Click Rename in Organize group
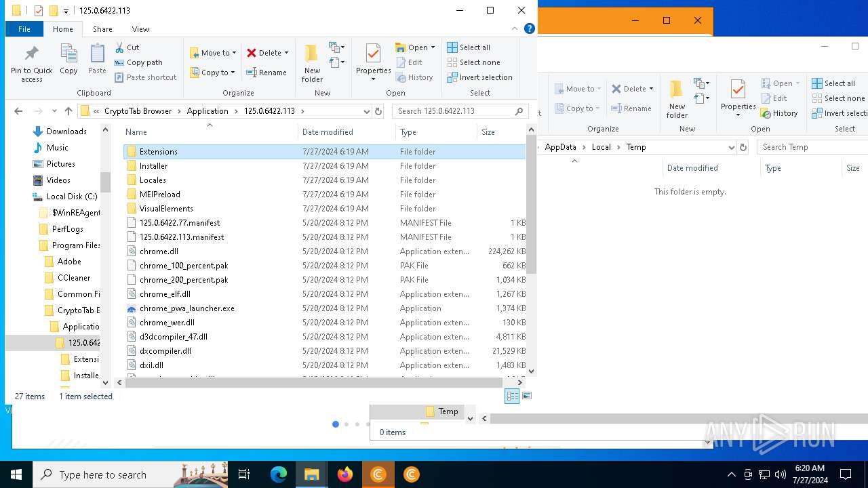Image resolution: width=868 pixels, height=488 pixels. (x=267, y=73)
